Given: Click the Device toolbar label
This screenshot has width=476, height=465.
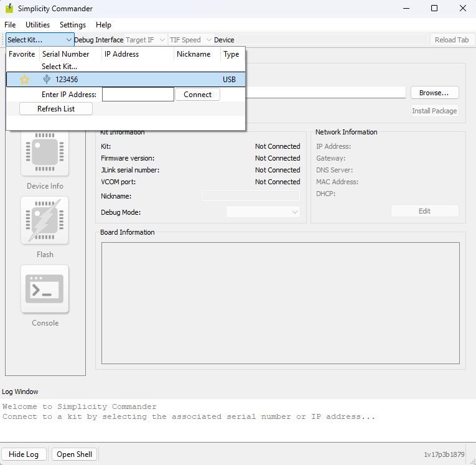Looking at the screenshot, I should point(224,40).
